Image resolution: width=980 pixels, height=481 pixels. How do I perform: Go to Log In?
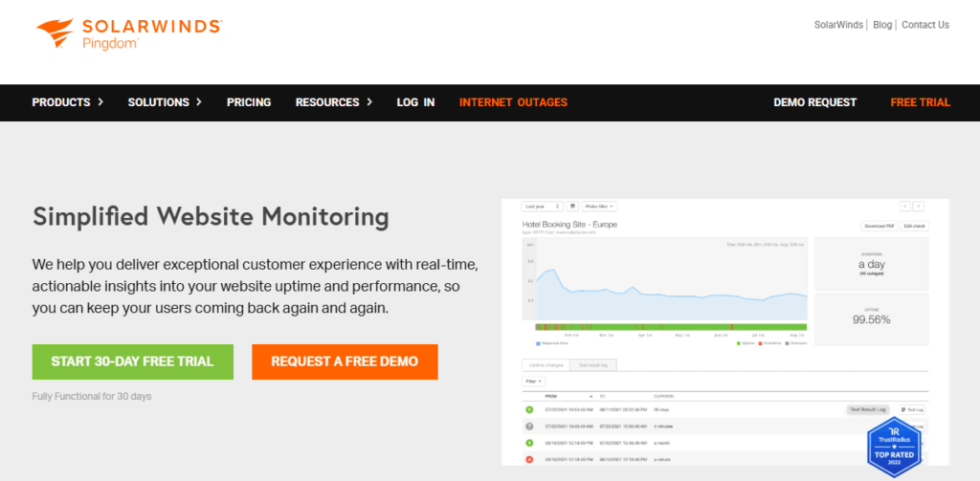pos(415,102)
